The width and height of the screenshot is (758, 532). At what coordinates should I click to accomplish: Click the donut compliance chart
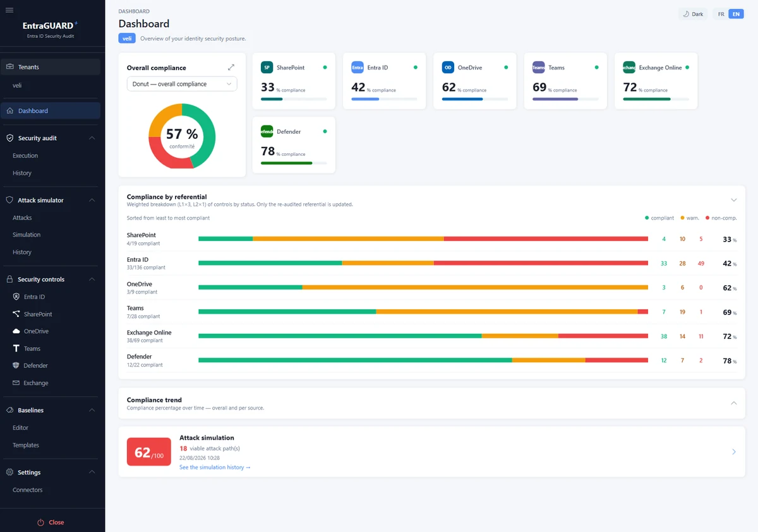tap(182, 136)
